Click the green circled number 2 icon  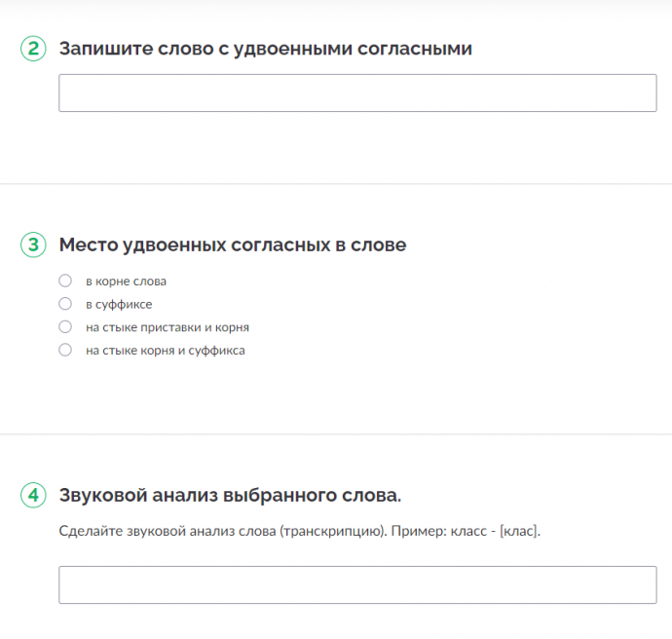point(33,49)
